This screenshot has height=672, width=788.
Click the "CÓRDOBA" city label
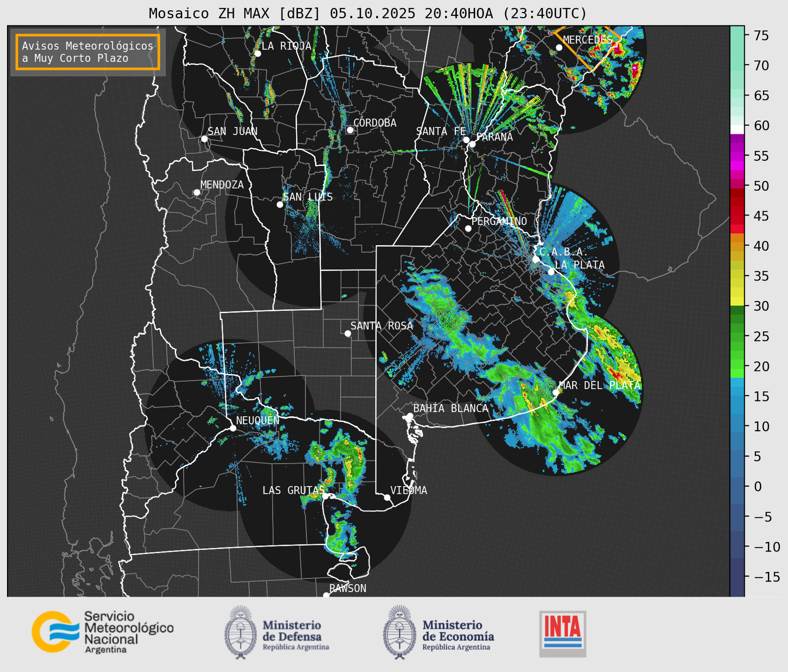coord(375,123)
